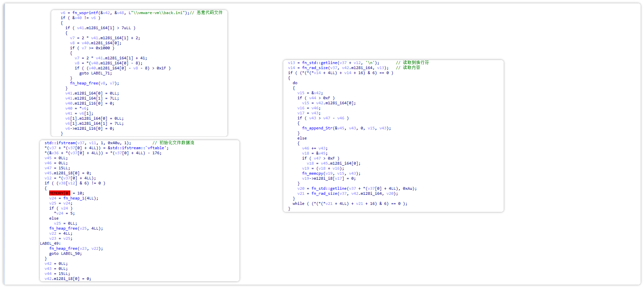Select the fn_wsprintf function call
This screenshot has height=288, width=644.
pos(85,13)
